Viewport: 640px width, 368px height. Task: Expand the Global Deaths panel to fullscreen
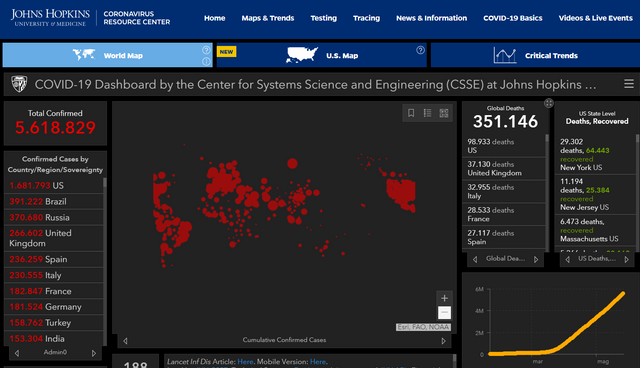pyautogui.click(x=549, y=103)
